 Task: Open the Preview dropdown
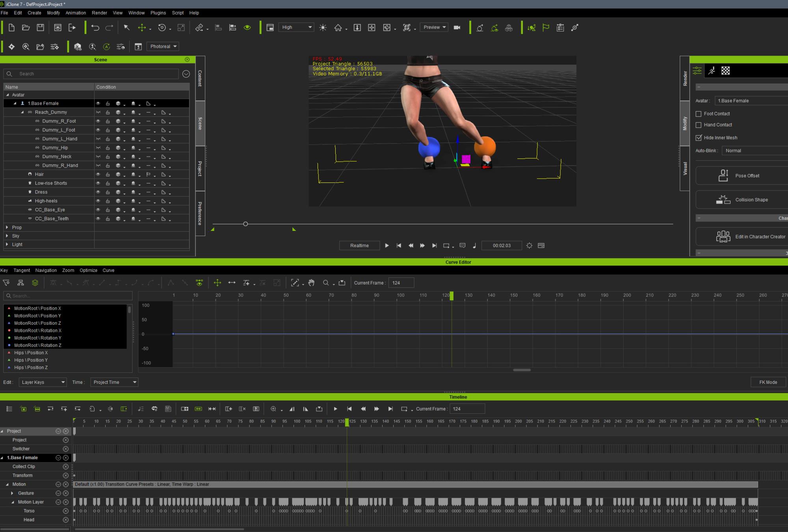coord(434,27)
